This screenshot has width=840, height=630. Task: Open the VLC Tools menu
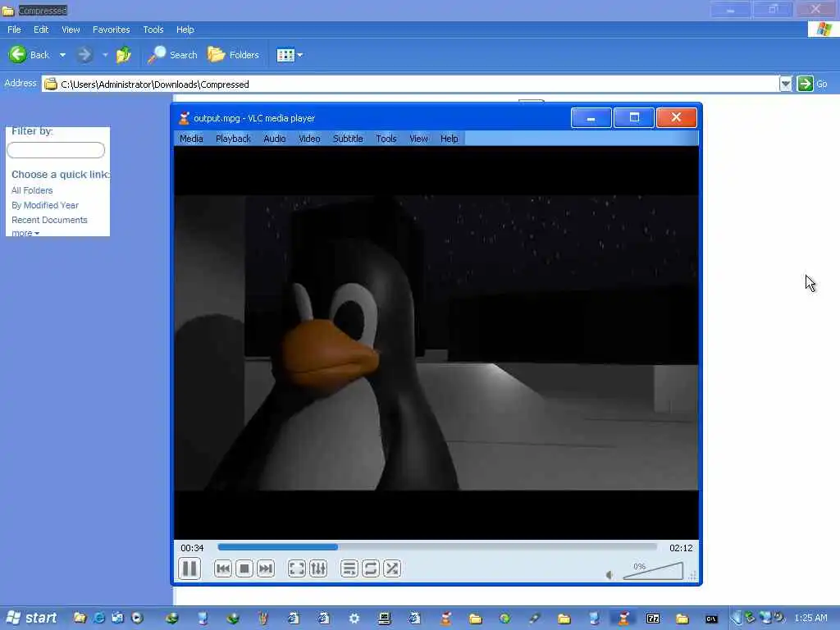[386, 139]
